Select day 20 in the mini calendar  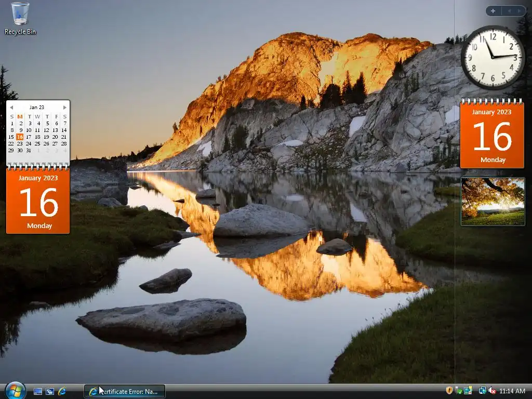[55, 137]
